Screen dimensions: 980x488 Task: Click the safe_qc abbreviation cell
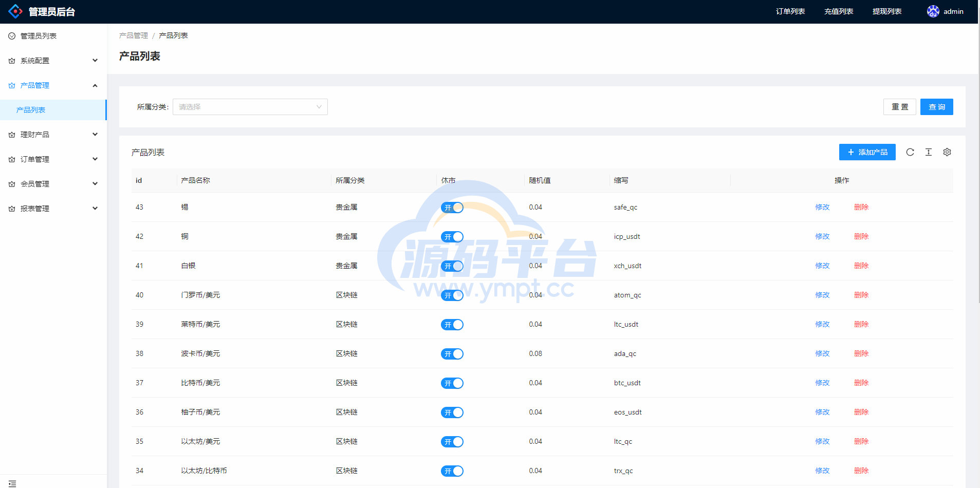coord(625,207)
